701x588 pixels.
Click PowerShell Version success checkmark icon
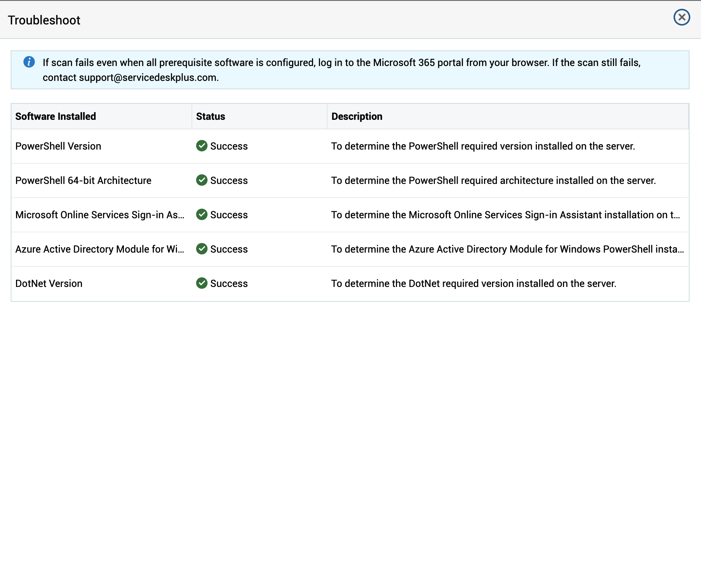click(x=202, y=146)
